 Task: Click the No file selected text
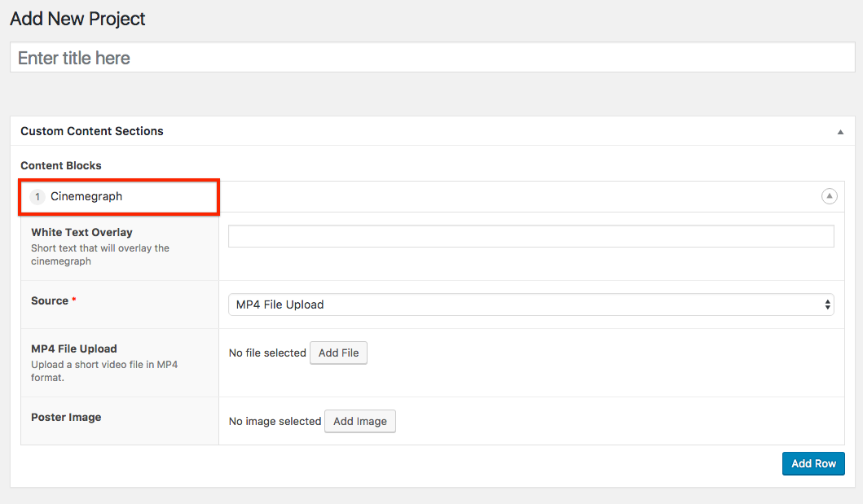(x=267, y=353)
